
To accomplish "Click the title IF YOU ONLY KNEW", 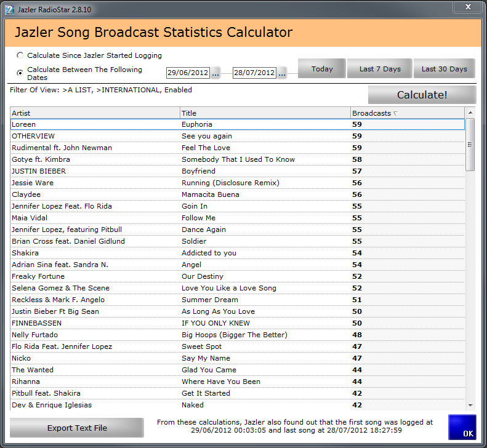I will click(216, 323).
